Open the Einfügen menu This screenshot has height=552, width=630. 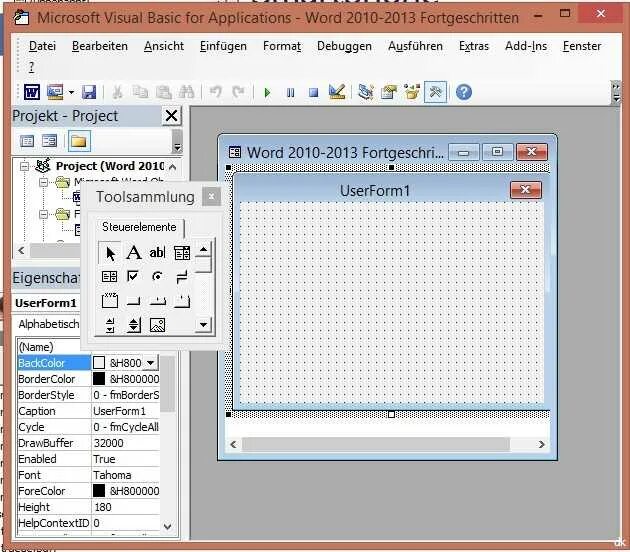(223, 47)
